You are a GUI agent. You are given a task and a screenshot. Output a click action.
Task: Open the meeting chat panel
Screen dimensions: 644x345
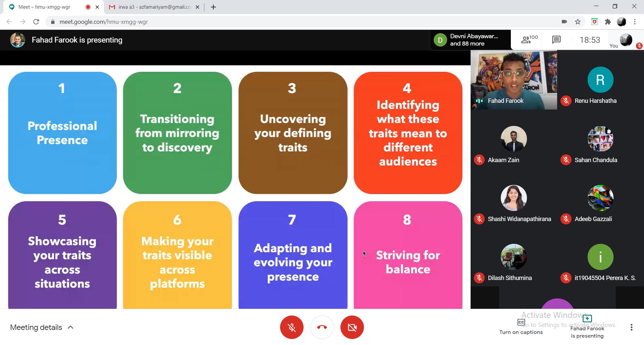click(556, 40)
